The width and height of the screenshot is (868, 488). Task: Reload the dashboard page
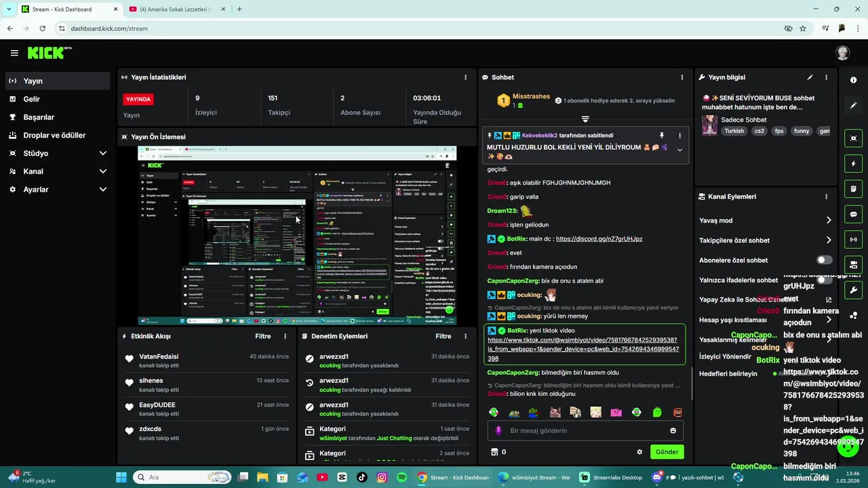point(43,28)
